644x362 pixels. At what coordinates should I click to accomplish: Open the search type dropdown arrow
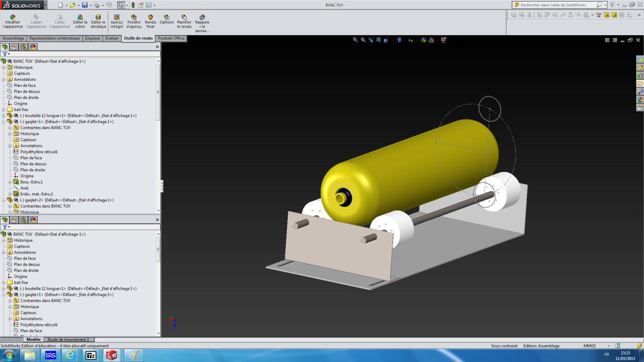[x=605, y=5]
